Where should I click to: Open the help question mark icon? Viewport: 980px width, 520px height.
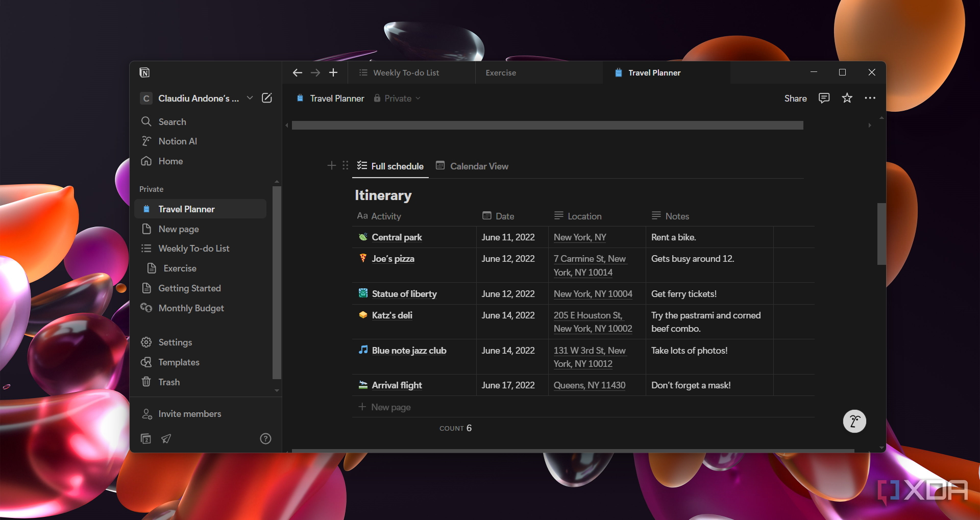pyautogui.click(x=265, y=438)
